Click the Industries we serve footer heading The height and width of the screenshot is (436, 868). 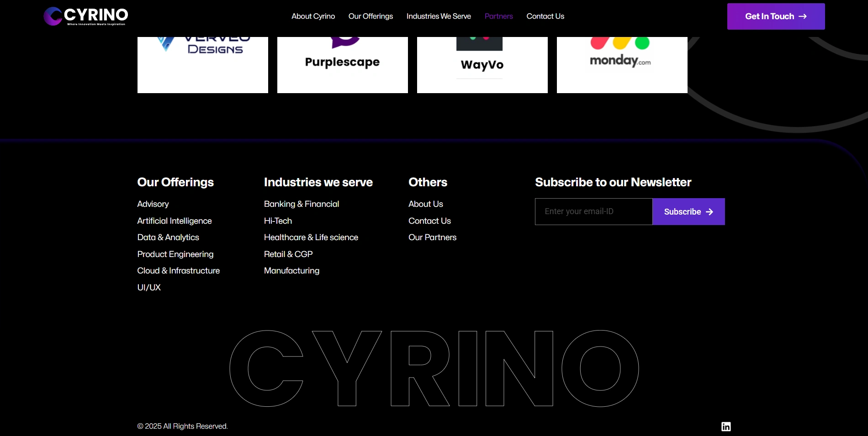tap(318, 182)
